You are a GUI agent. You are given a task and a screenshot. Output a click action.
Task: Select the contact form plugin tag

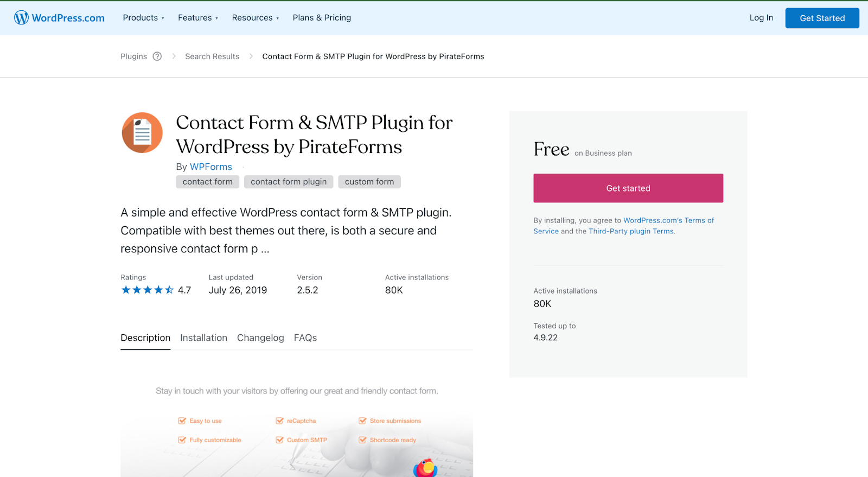289,182
